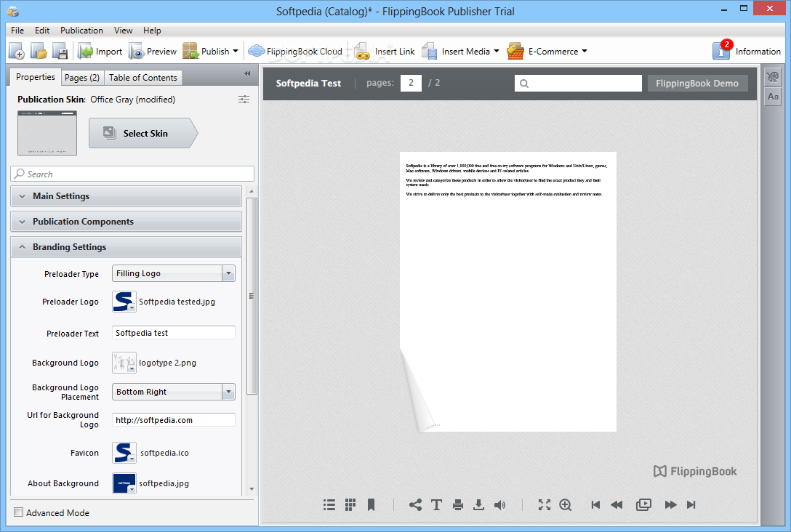Click the bookmark icon in viewer toolbar

371,505
